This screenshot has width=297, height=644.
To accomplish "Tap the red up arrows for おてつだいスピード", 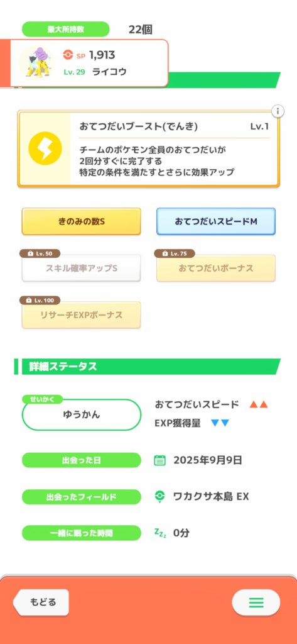I will coord(259,404).
